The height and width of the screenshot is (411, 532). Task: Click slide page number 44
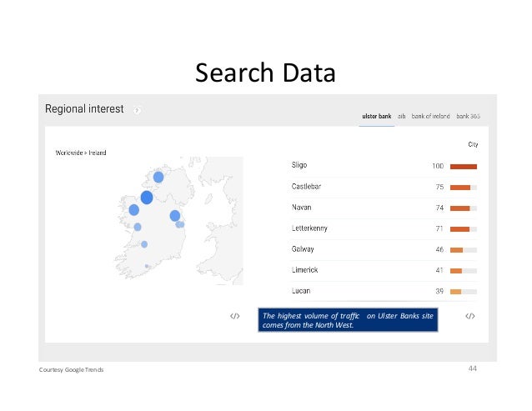tap(473, 368)
